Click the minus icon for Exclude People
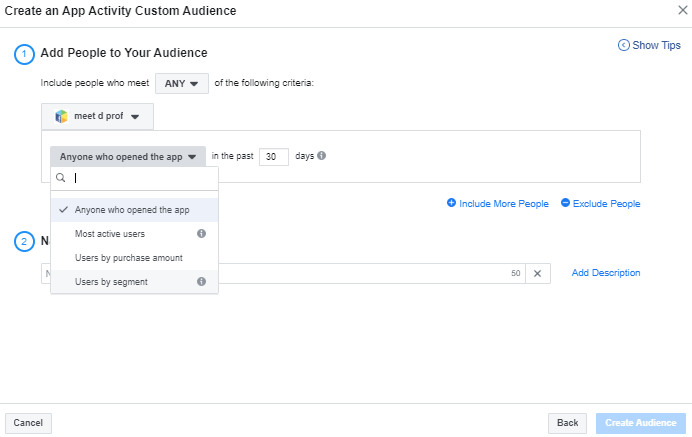 565,203
